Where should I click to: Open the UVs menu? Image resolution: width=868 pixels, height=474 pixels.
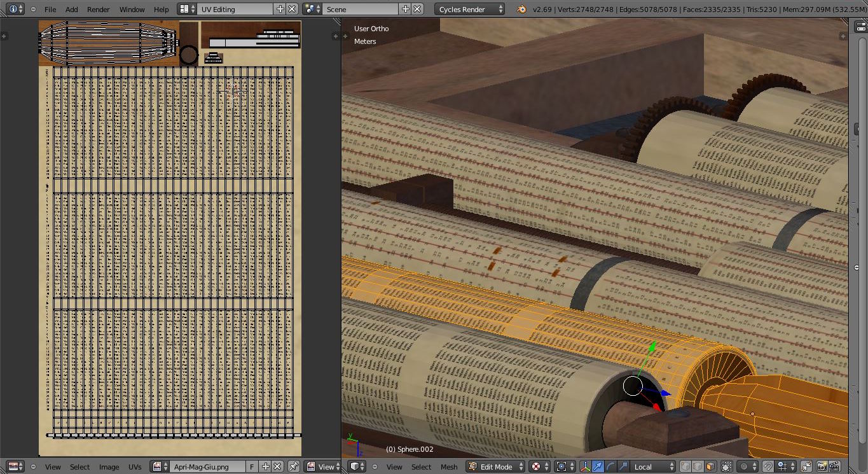pyautogui.click(x=135, y=466)
